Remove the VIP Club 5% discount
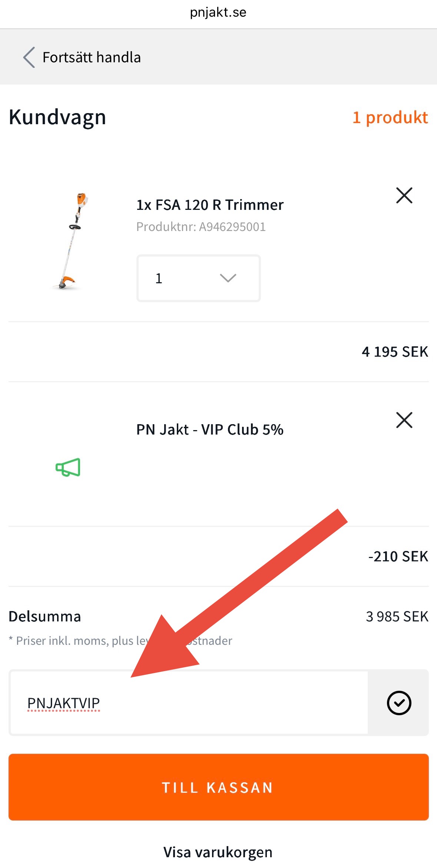 (404, 420)
